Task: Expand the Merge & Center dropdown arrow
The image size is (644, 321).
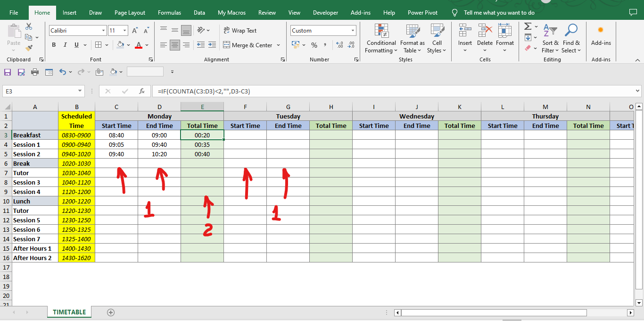Action: [x=278, y=45]
